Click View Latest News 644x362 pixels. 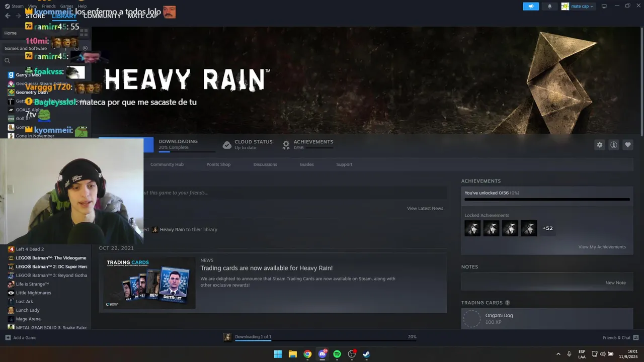click(x=425, y=208)
